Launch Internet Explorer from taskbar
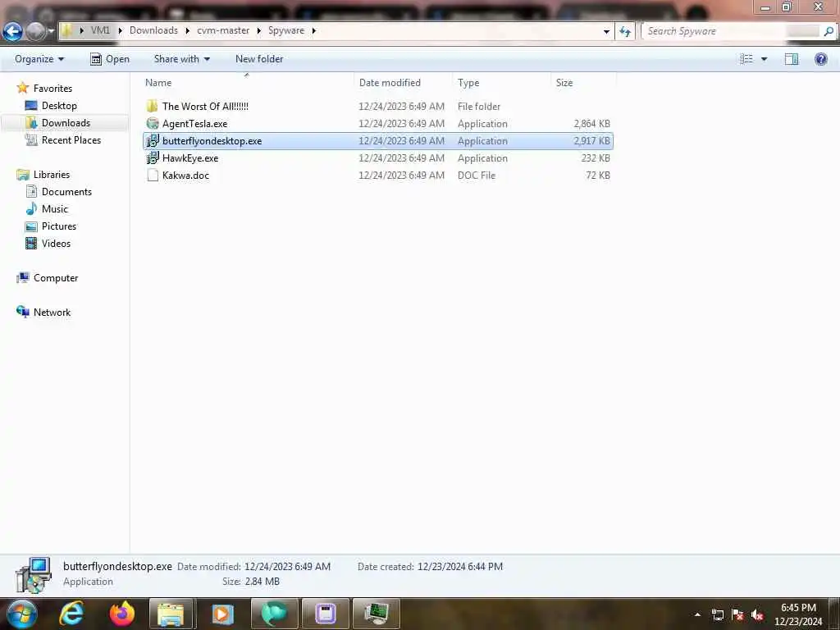 coord(72,614)
